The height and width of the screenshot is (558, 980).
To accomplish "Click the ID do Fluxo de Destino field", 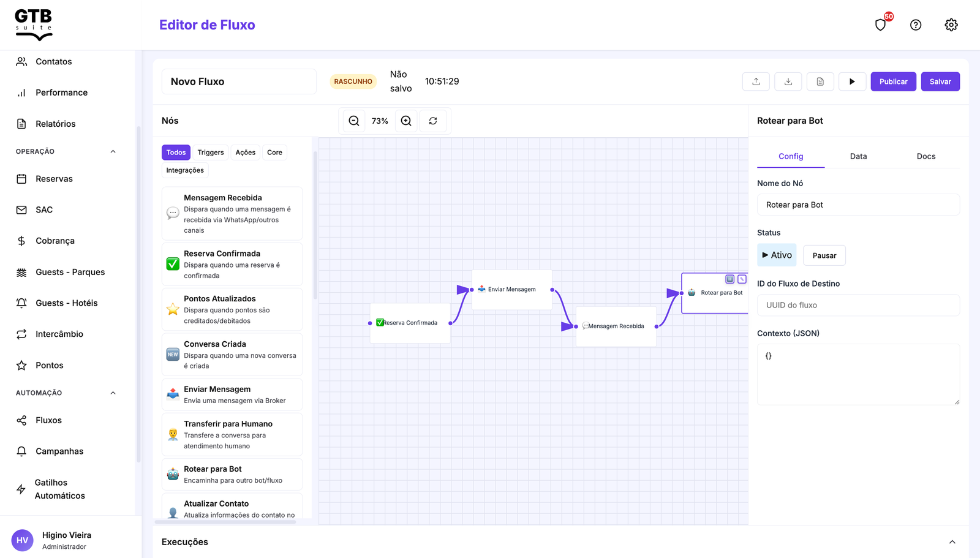I will 858,305.
